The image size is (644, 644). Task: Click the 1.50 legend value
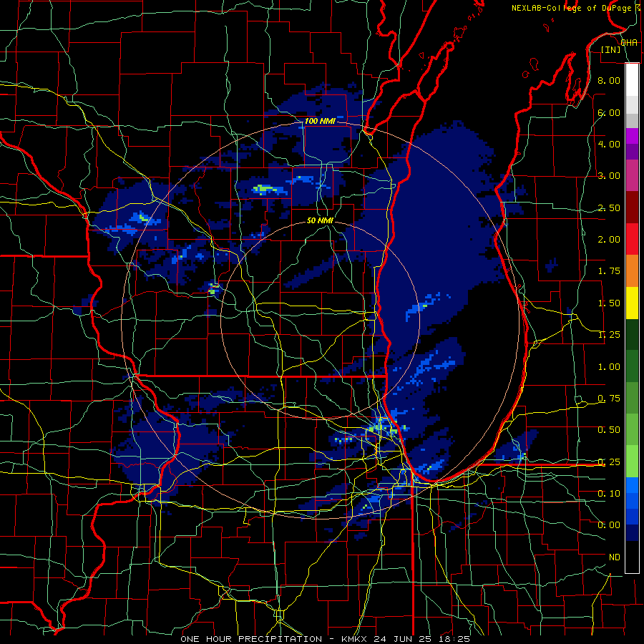[609, 303]
